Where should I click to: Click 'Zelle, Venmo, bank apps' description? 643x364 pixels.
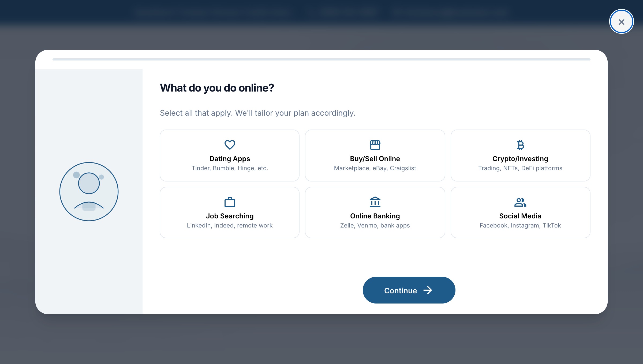(375, 225)
